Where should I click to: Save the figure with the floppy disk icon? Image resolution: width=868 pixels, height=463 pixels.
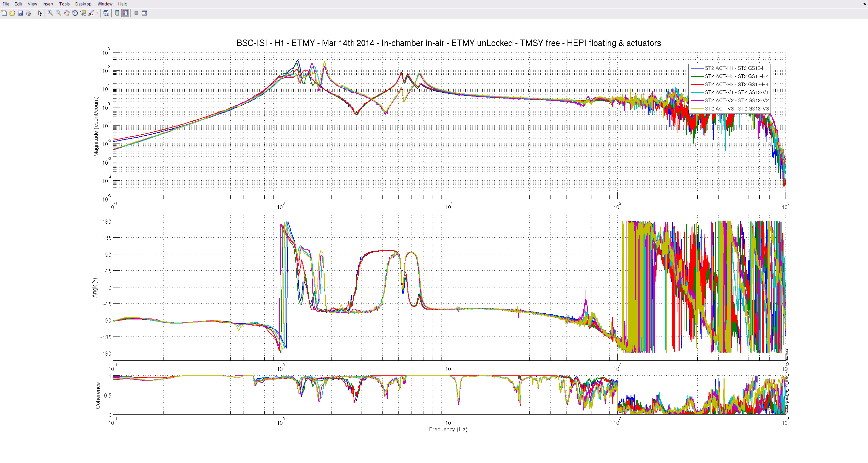pyautogui.click(x=20, y=13)
